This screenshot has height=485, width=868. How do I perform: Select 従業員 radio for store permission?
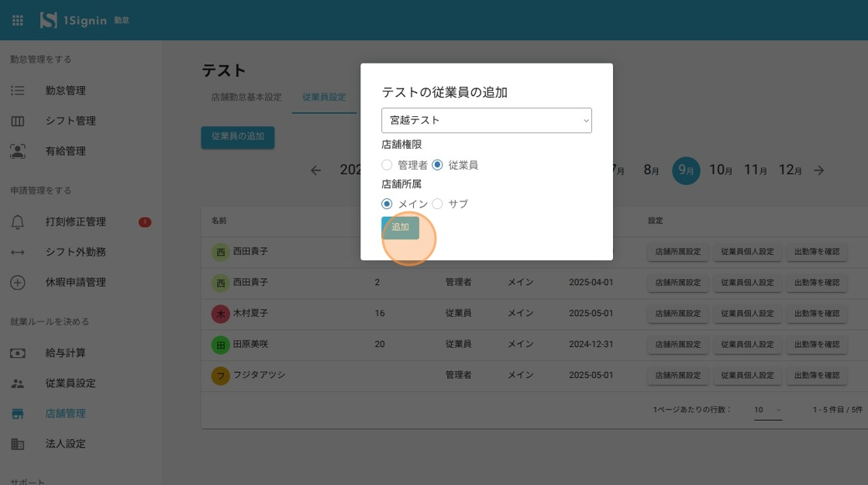[x=437, y=165]
